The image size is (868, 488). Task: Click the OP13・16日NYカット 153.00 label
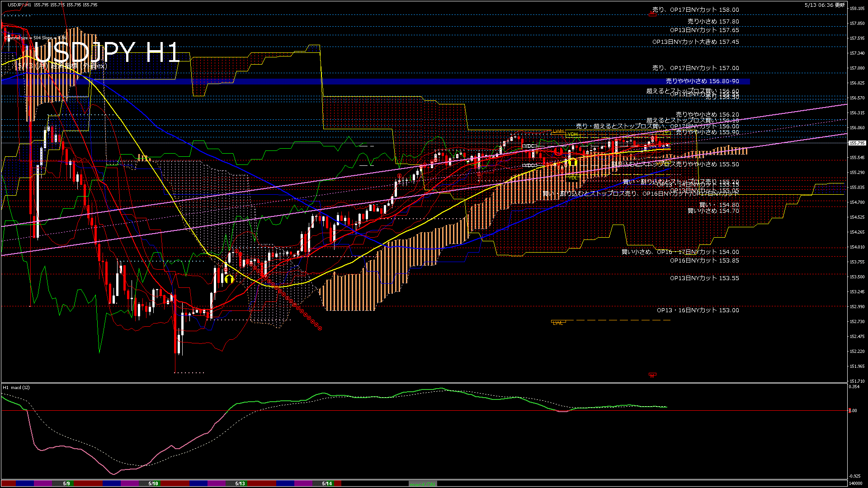698,310
